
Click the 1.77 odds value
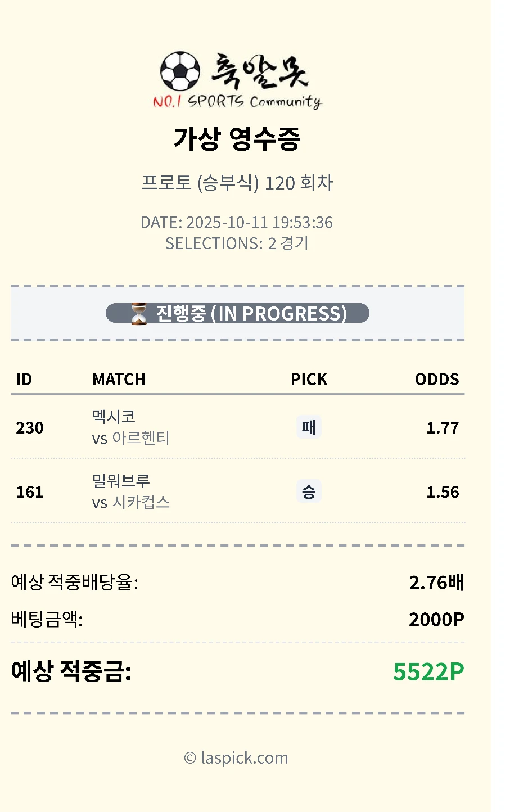443,428
